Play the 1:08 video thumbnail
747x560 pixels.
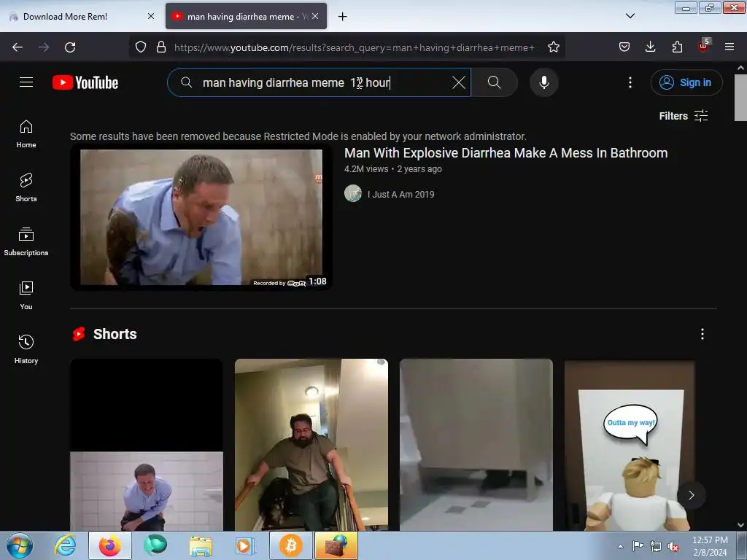(x=201, y=217)
